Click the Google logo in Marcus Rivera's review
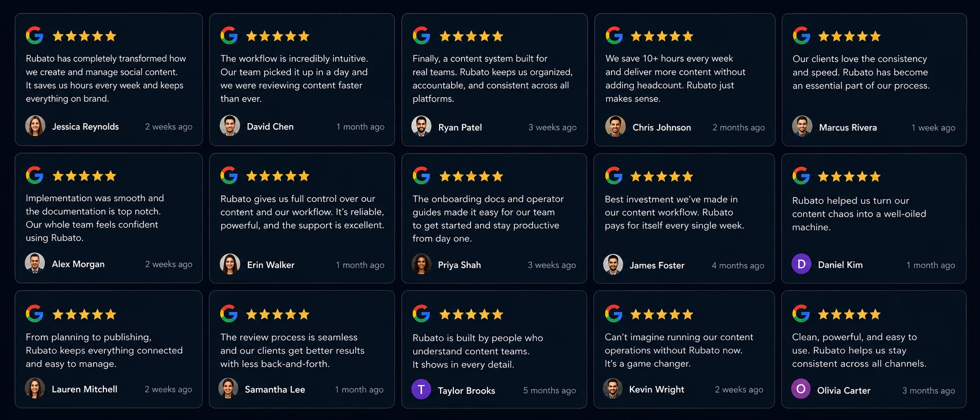 click(801, 35)
